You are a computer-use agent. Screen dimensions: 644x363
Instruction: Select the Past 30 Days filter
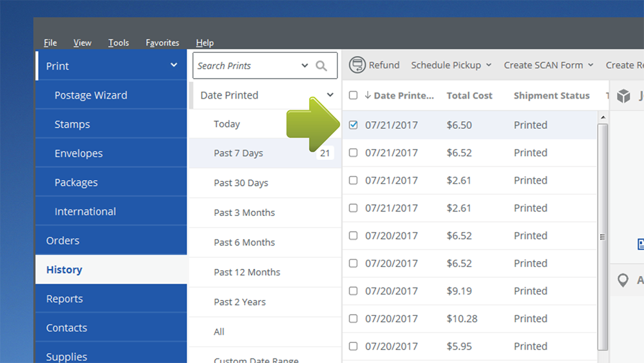tap(241, 183)
